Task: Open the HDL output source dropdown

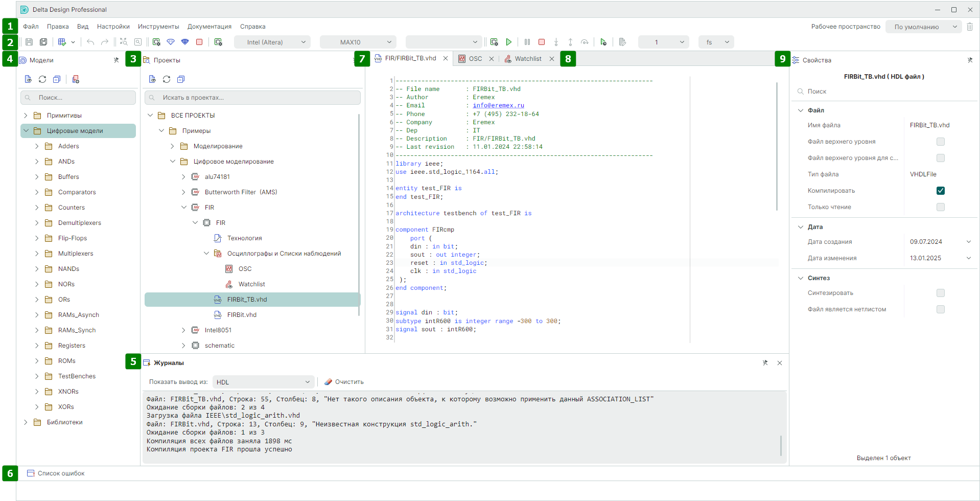Action: click(263, 382)
